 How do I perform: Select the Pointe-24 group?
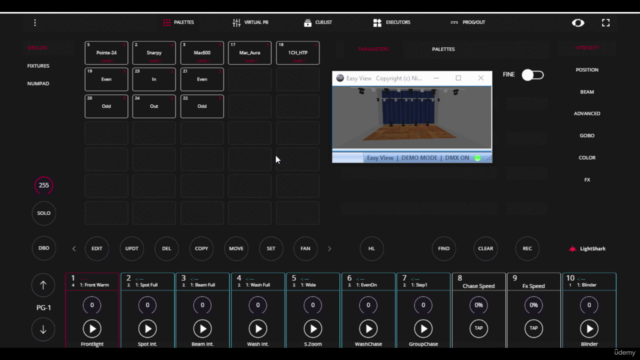[x=106, y=53]
